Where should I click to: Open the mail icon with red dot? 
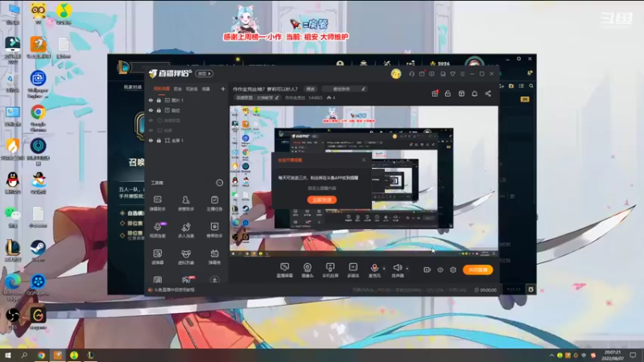422,74
